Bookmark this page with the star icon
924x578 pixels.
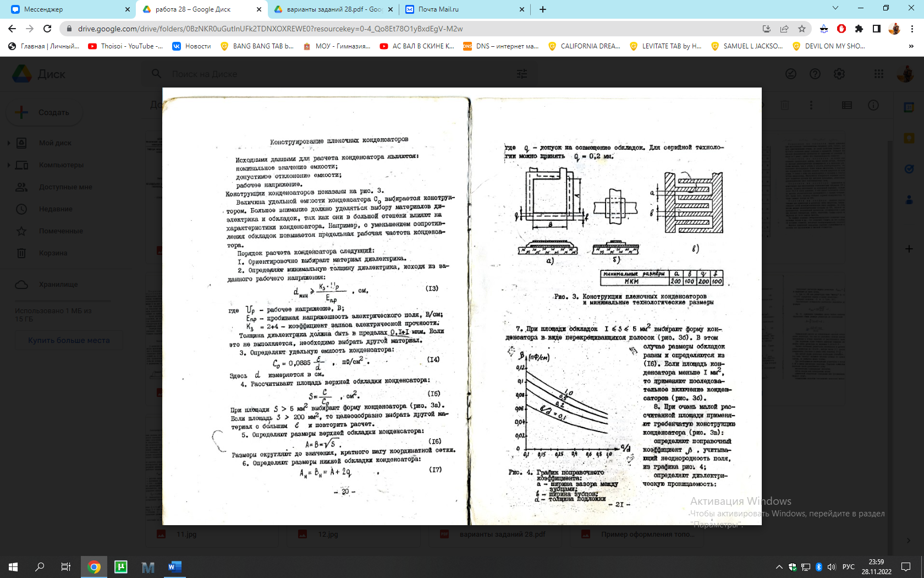pyautogui.click(x=802, y=29)
